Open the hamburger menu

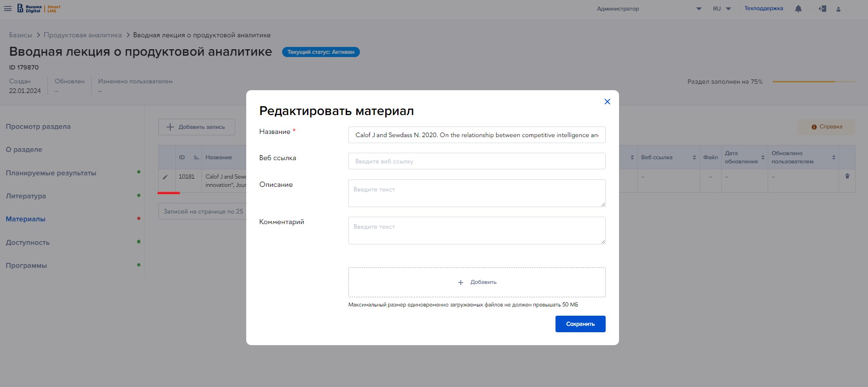coord(8,9)
